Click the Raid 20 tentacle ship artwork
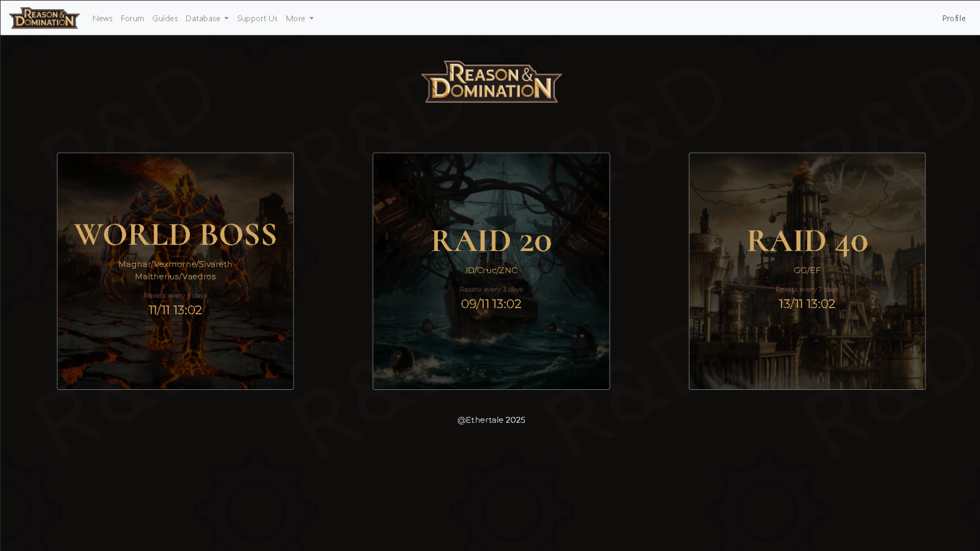This screenshot has width=980, height=551. pos(491,352)
